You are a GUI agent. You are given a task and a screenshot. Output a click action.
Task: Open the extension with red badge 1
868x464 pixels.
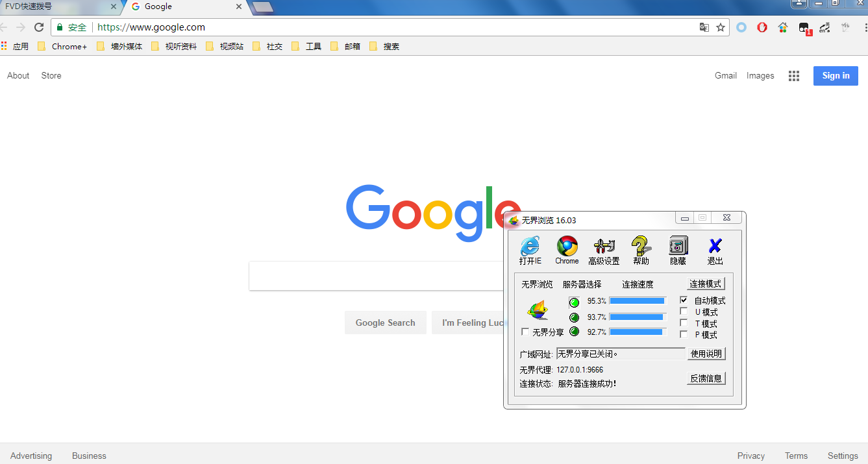804,28
